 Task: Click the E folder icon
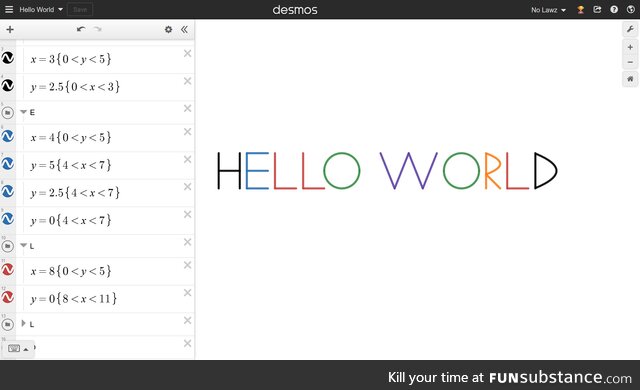tap(7, 113)
